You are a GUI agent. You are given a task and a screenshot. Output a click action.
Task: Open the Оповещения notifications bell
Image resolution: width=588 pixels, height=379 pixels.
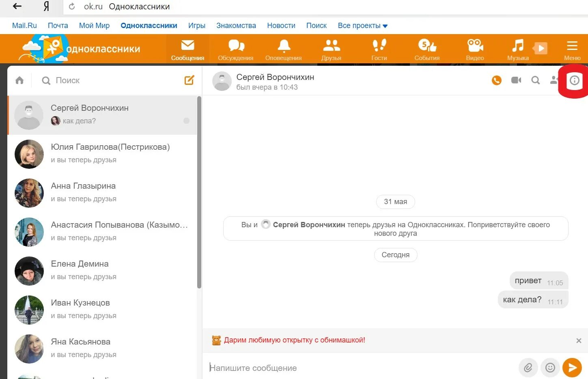pyautogui.click(x=284, y=50)
